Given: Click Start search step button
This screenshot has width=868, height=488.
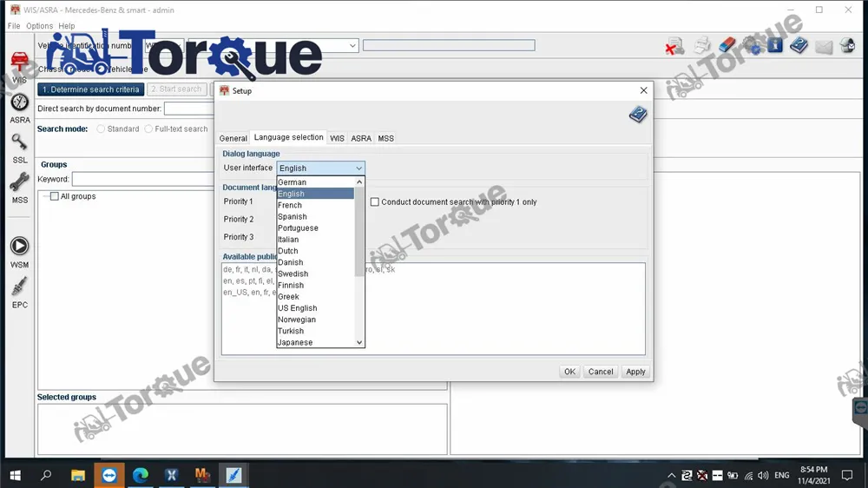Looking at the screenshot, I should pyautogui.click(x=176, y=89).
